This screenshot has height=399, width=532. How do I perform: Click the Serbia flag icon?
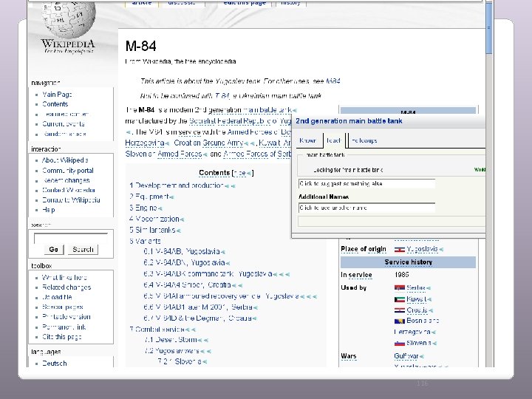click(399, 288)
